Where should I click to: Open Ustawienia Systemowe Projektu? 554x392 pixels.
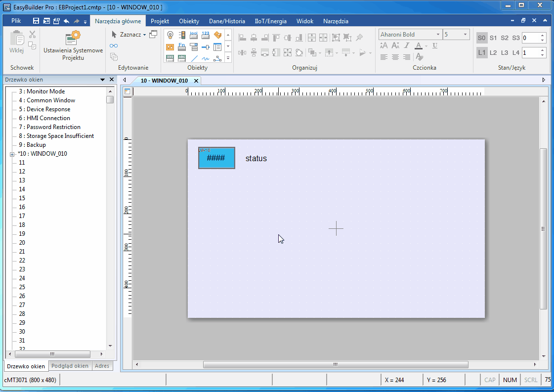click(73, 45)
